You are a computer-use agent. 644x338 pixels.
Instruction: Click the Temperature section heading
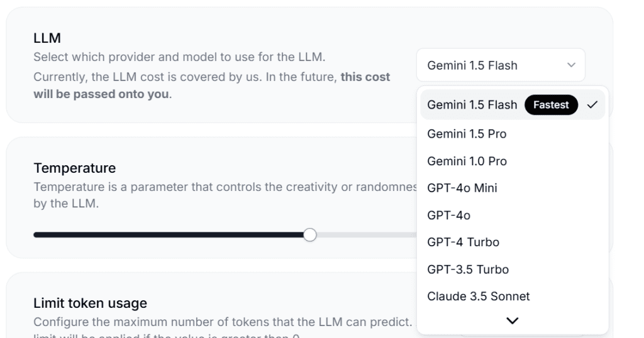[74, 168]
